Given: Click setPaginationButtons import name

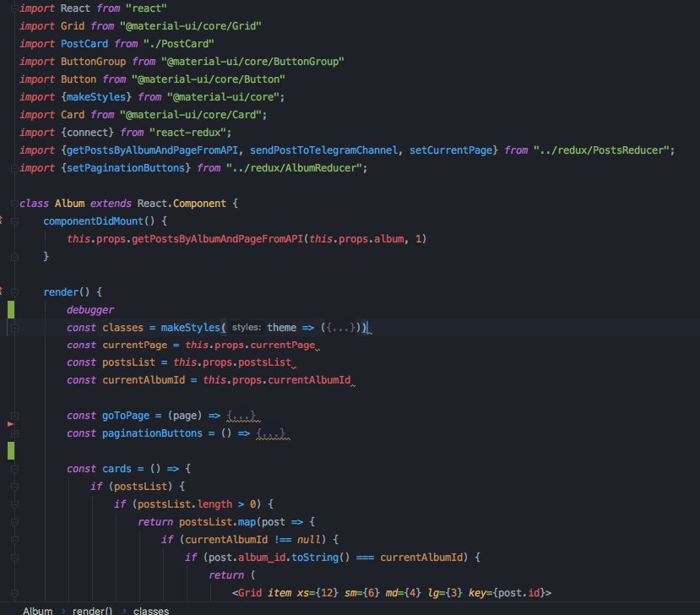Looking at the screenshot, I should [126, 168].
